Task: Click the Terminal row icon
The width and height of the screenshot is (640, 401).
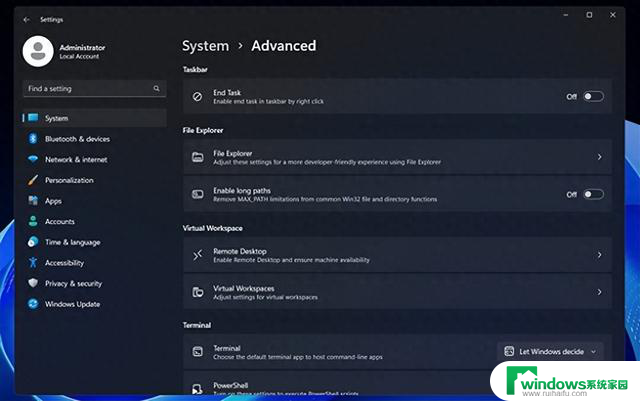Action: pos(198,352)
